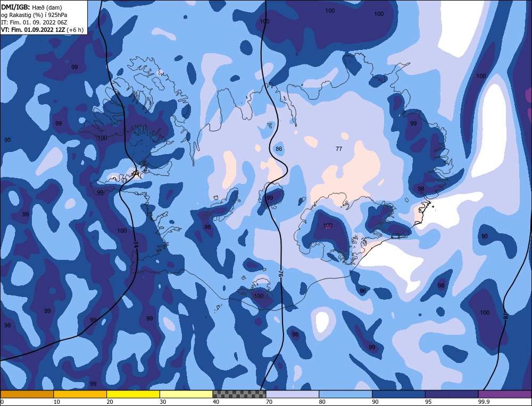Click 'og Rakastig (%) í 925hPa' text
The height and width of the screenshot is (406, 532).
pos(34,15)
